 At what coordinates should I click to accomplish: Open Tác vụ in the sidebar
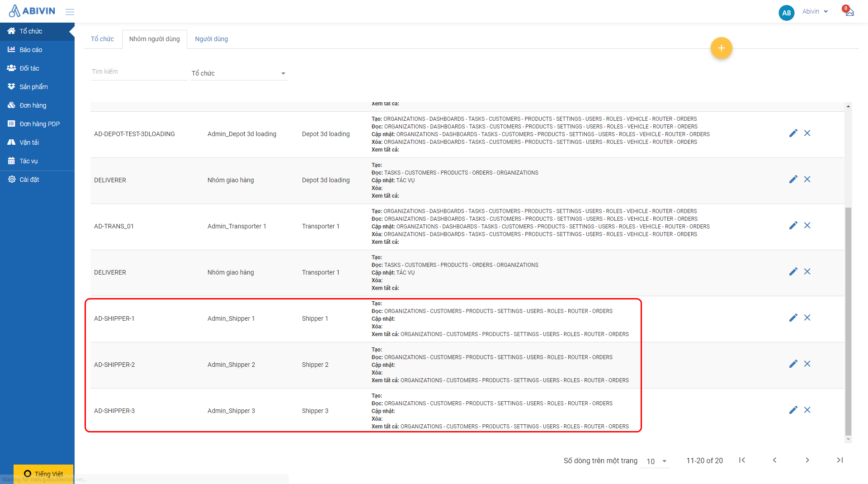pos(37,161)
